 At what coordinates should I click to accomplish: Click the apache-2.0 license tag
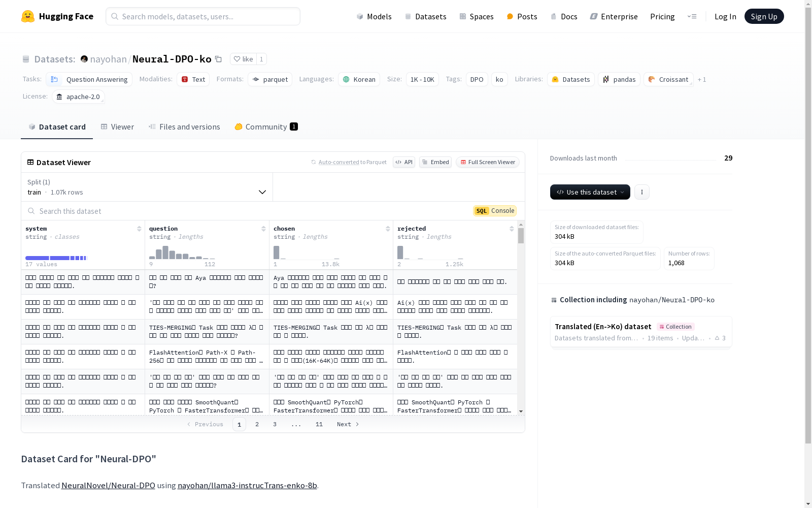(78, 97)
